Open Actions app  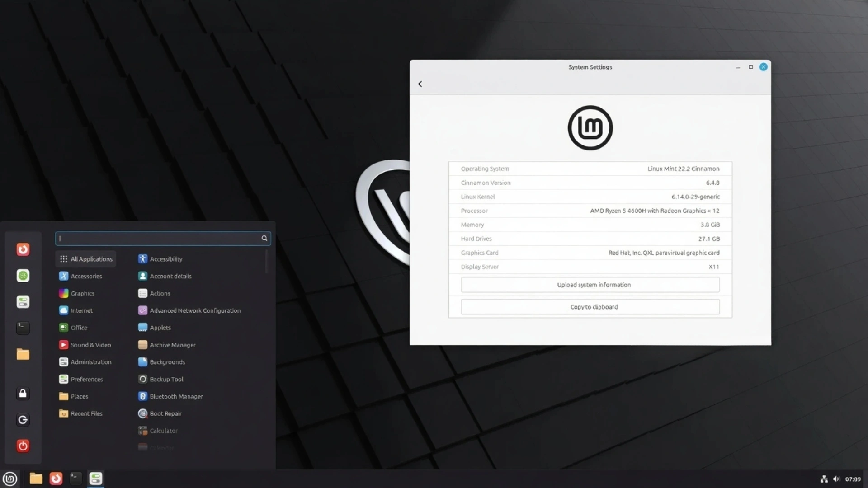coord(154,293)
